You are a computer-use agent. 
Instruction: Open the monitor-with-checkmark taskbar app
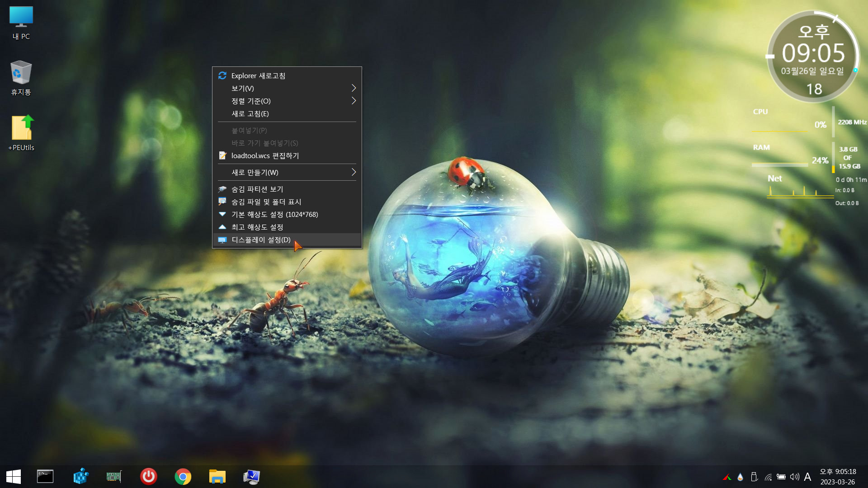click(x=251, y=476)
